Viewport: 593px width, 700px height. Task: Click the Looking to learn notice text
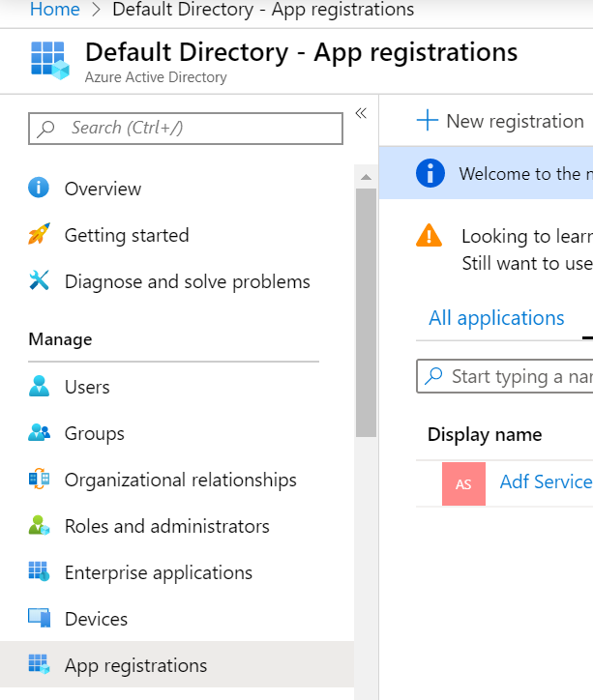[x=527, y=236]
